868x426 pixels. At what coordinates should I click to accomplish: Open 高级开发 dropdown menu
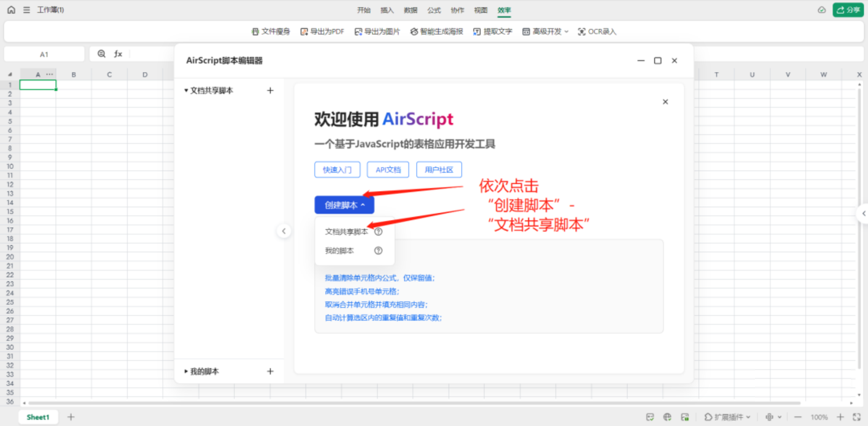coord(545,32)
